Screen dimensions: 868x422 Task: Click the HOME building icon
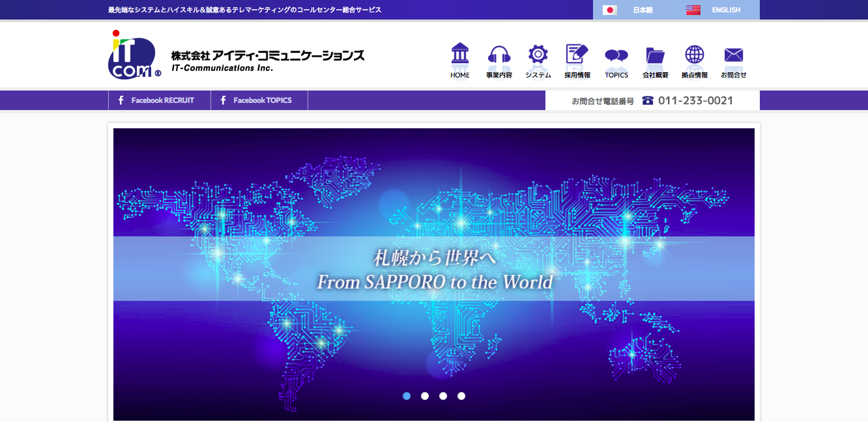click(460, 55)
